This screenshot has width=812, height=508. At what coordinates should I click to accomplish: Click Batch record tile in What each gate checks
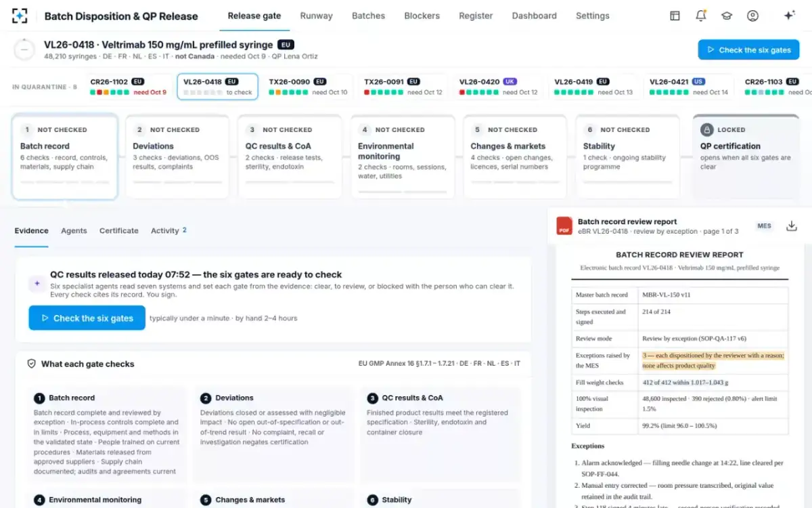[x=107, y=434]
